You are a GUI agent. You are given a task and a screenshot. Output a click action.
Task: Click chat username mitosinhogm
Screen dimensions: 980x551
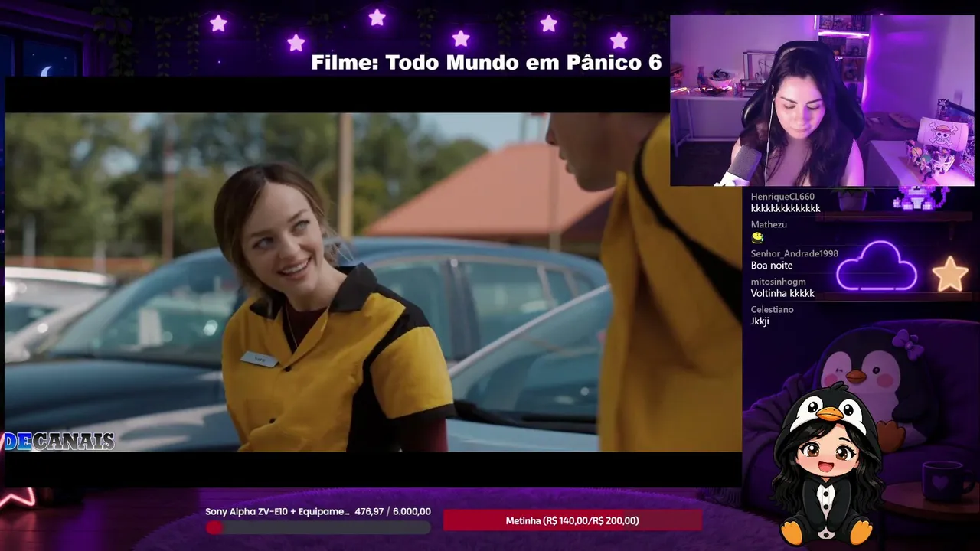pyautogui.click(x=778, y=282)
